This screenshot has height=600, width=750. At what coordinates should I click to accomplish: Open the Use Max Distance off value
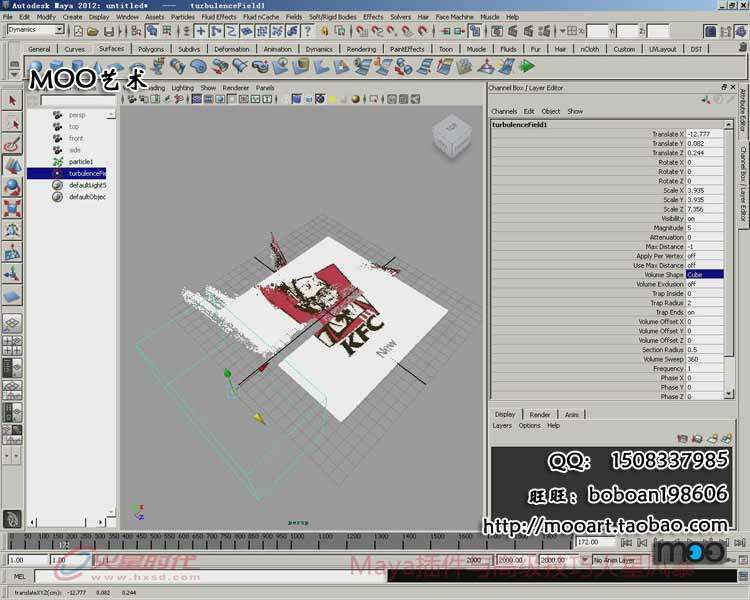[x=705, y=265]
